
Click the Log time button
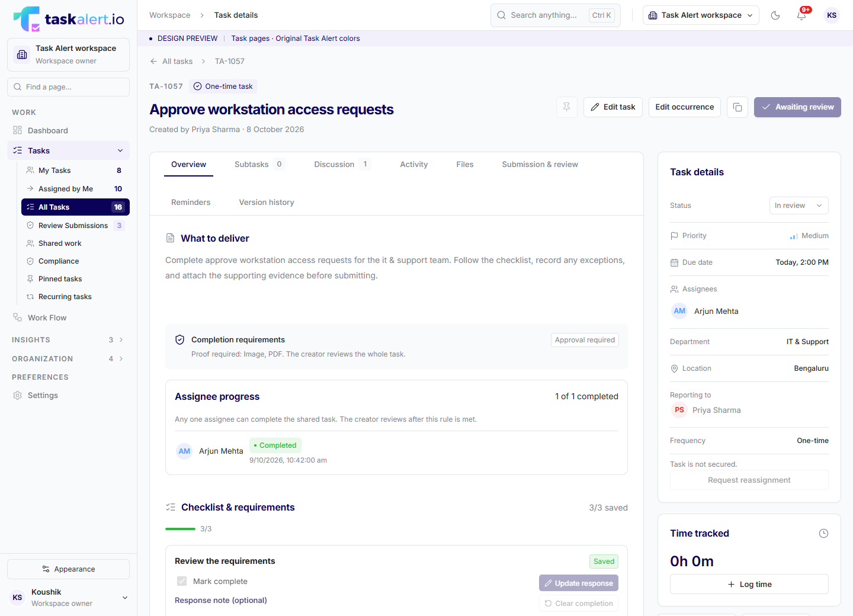749,584
